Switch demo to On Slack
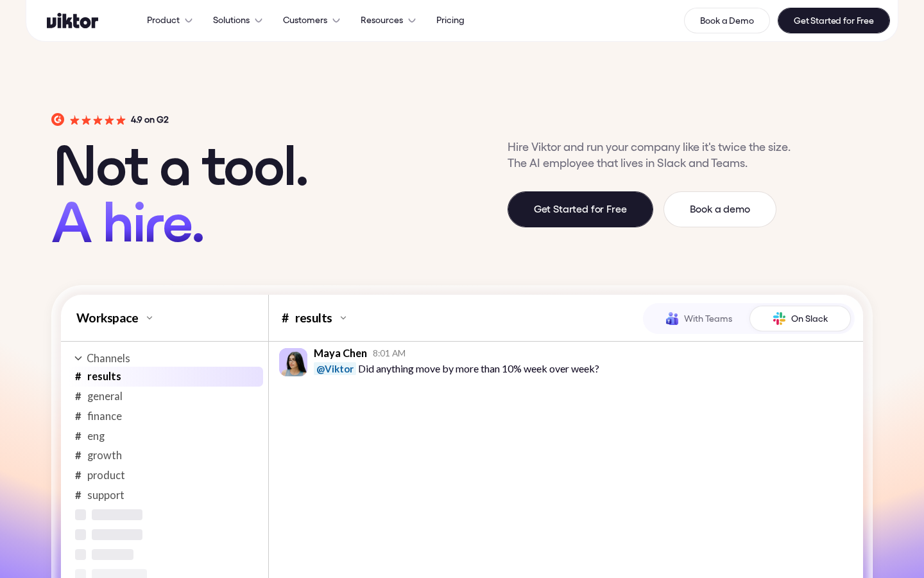Image resolution: width=924 pixels, height=578 pixels. tap(800, 319)
